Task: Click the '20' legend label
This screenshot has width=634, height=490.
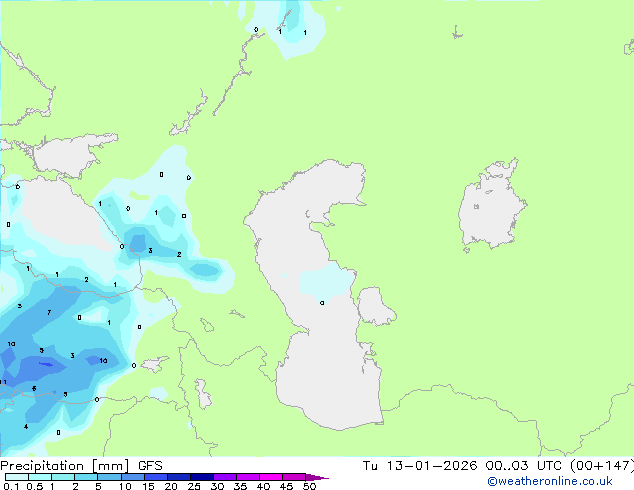Action: [171, 486]
